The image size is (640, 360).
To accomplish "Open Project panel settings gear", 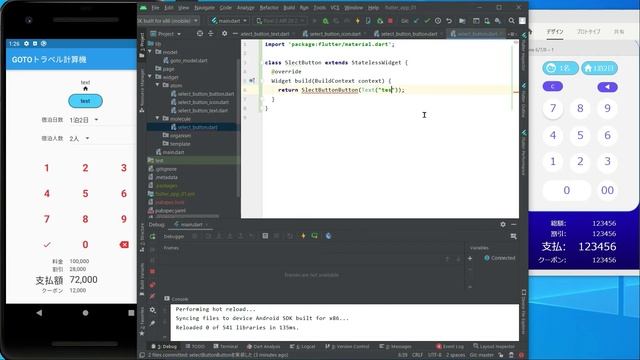I will pos(224,33).
